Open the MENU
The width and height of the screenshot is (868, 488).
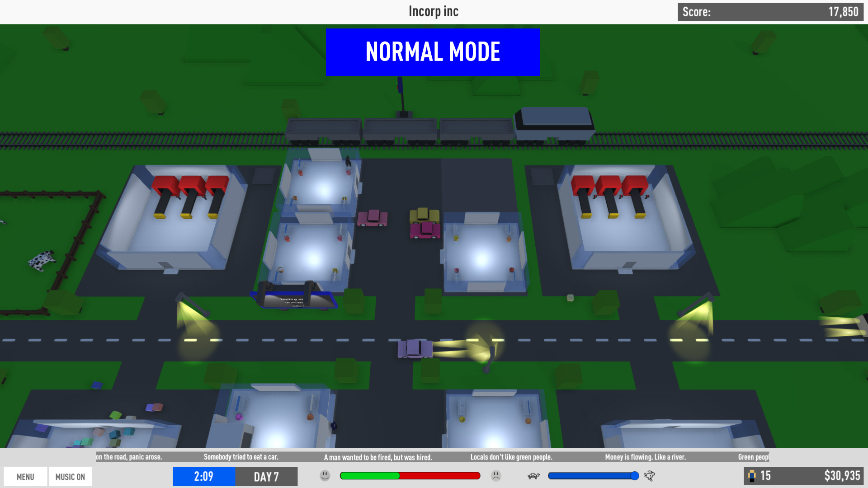[25, 476]
